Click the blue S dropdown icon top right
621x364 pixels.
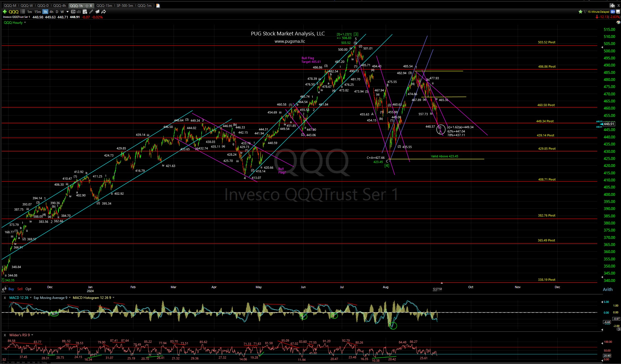(x=613, y=12)
